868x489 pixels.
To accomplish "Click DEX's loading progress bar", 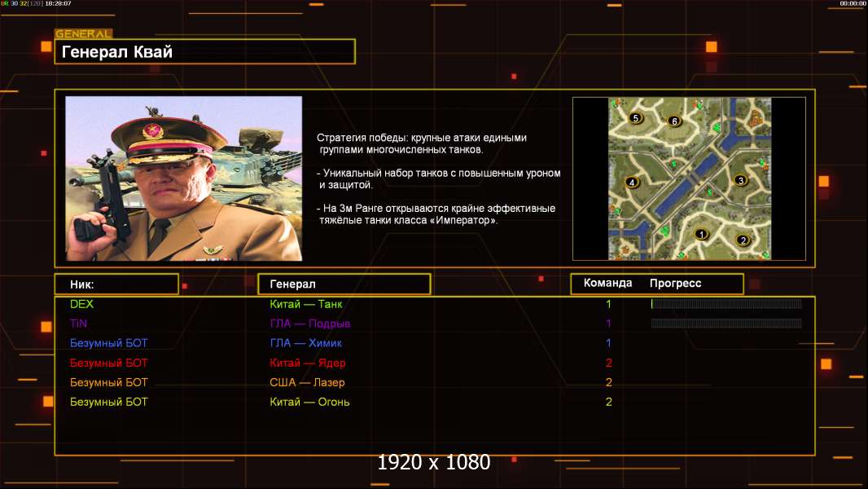I will [726, 303].
